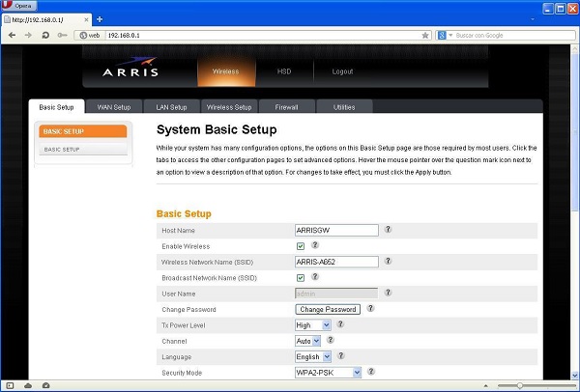Click the help icon next to Security Mode
The height and width of the screenshot is (392, 580).
[x=371, y=372]
